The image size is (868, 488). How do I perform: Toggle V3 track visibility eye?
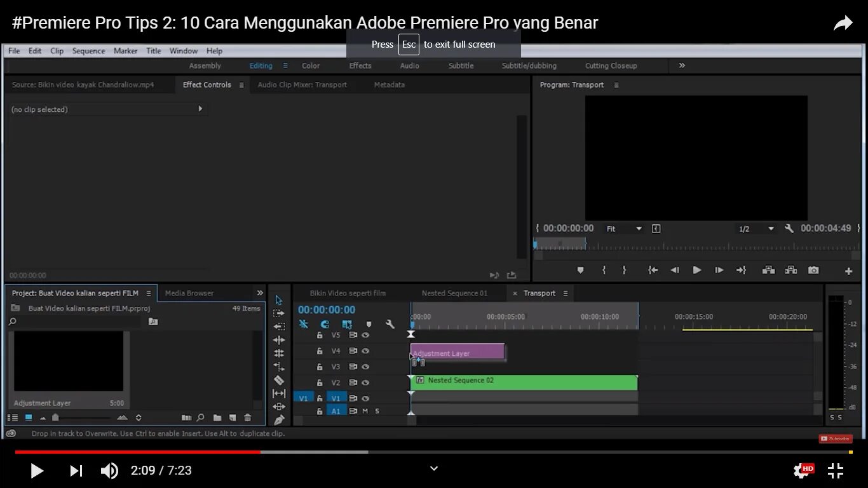click(365, 367)
